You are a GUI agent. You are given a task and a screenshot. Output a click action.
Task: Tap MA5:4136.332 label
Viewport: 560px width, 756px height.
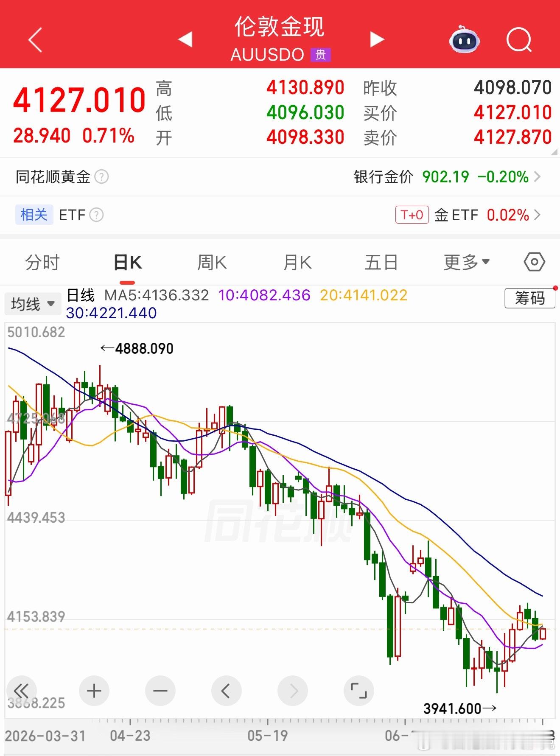[157, 295]
